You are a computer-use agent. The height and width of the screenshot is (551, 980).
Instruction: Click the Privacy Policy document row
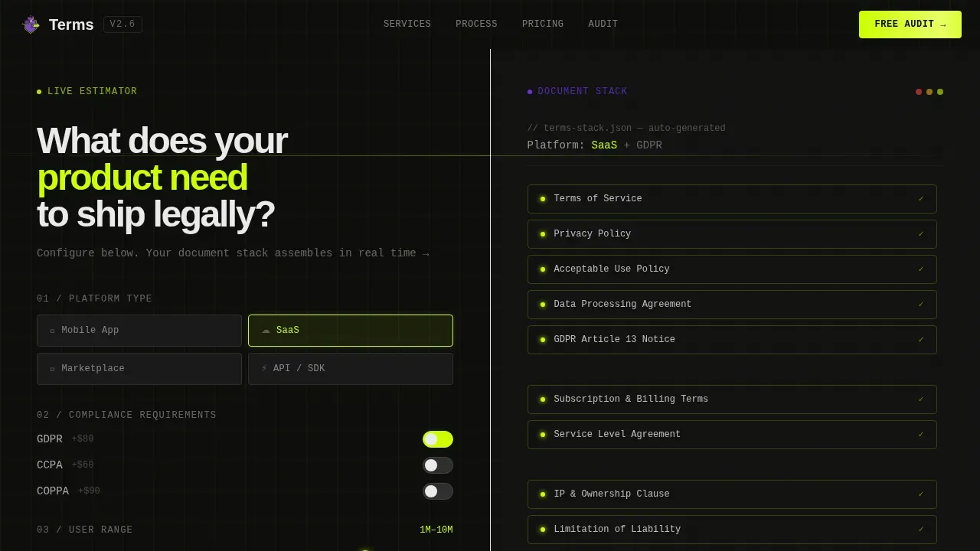point(732,234)
